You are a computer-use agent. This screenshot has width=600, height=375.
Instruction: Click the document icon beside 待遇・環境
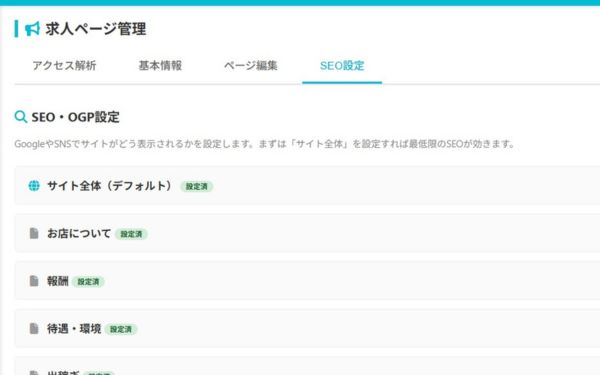[34, 328]
